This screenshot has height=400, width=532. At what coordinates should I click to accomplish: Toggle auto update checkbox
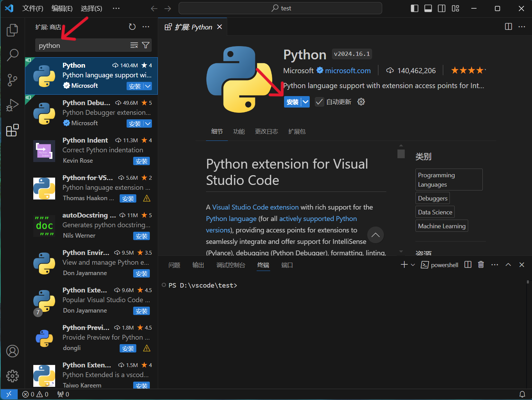319,102
